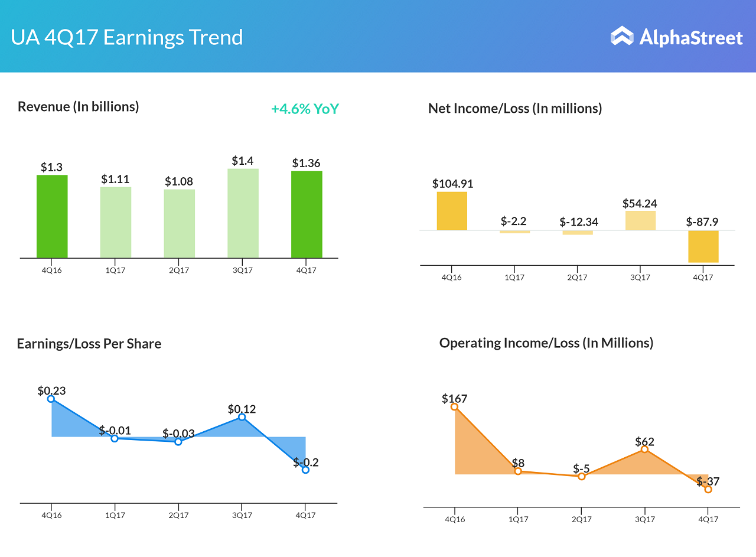This screenshot has height=557, width=756.
Task: Click the 4Q17 net loss bar $-87.9
Action: (703, 246)
